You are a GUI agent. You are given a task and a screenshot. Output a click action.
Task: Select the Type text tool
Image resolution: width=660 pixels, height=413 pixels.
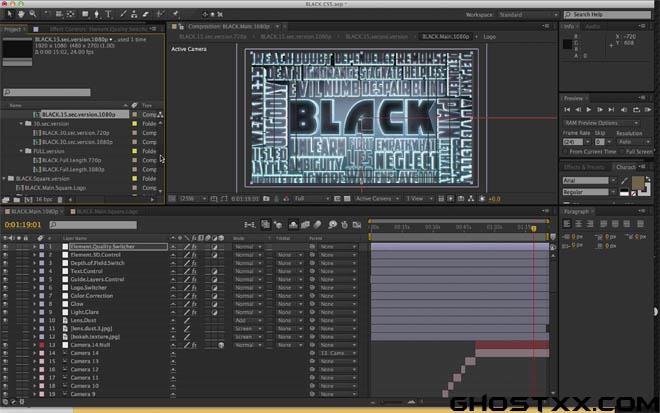109,14
